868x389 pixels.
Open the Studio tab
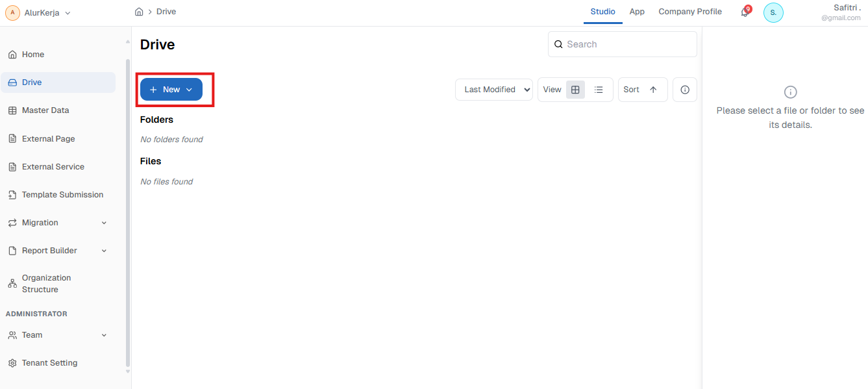[603, 12]
